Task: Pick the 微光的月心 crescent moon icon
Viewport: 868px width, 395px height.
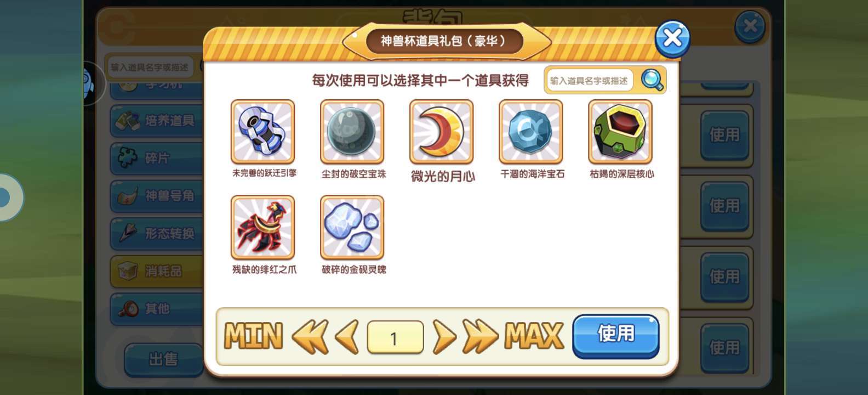Action: pyautogui.click(x=441, y=132)
